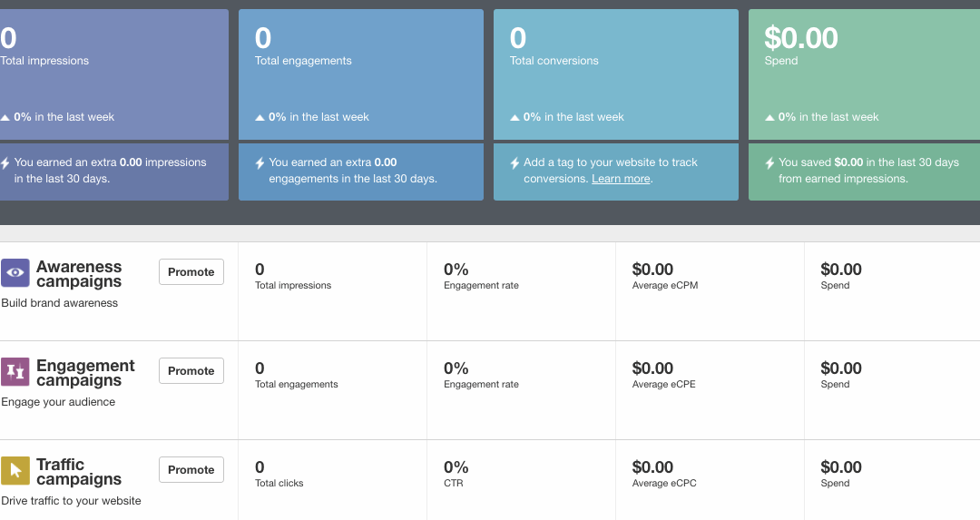
Task: Promote a Traffic campaign
Action: tap(191, 470)
